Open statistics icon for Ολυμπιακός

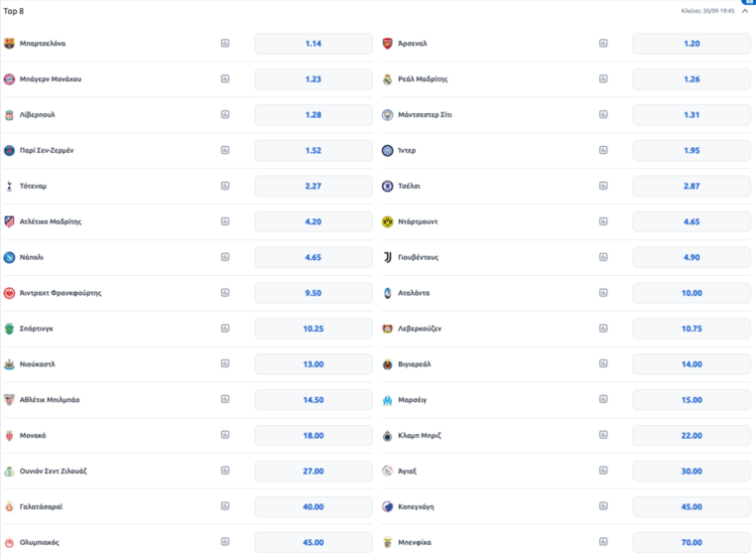(225, 542)
